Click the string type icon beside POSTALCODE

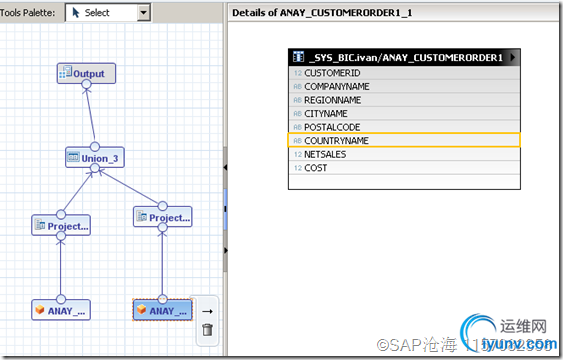pos(298,127)
